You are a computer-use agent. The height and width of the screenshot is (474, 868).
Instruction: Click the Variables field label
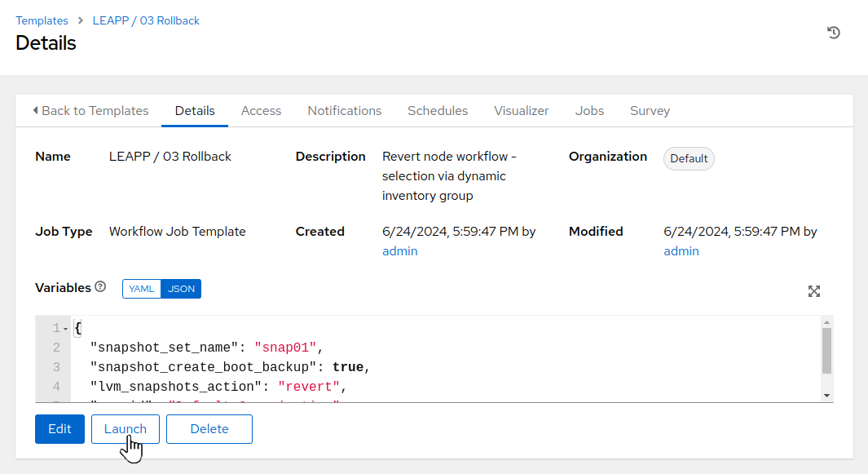click(63, 288)
